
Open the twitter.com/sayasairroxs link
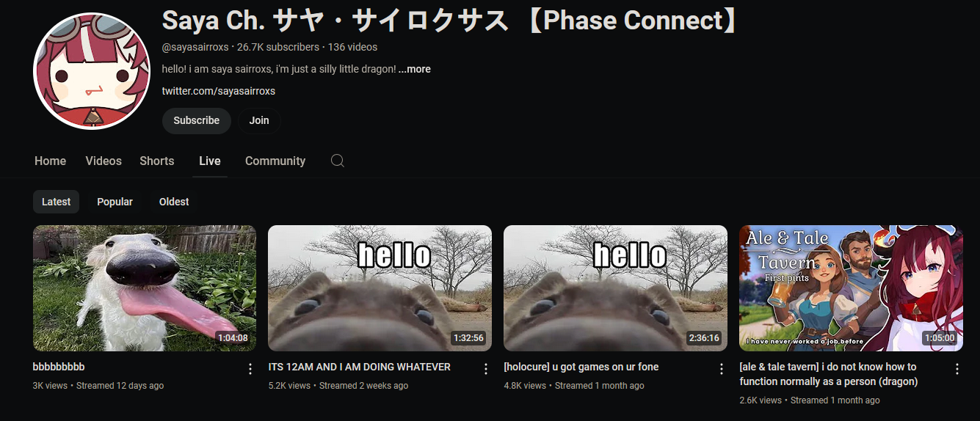point(219,91)
